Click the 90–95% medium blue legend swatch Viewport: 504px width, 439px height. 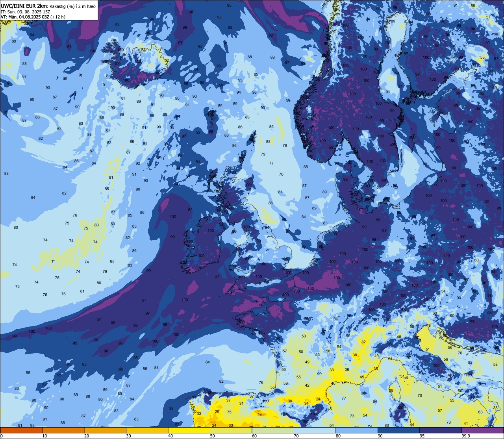[x=398, y=430]
